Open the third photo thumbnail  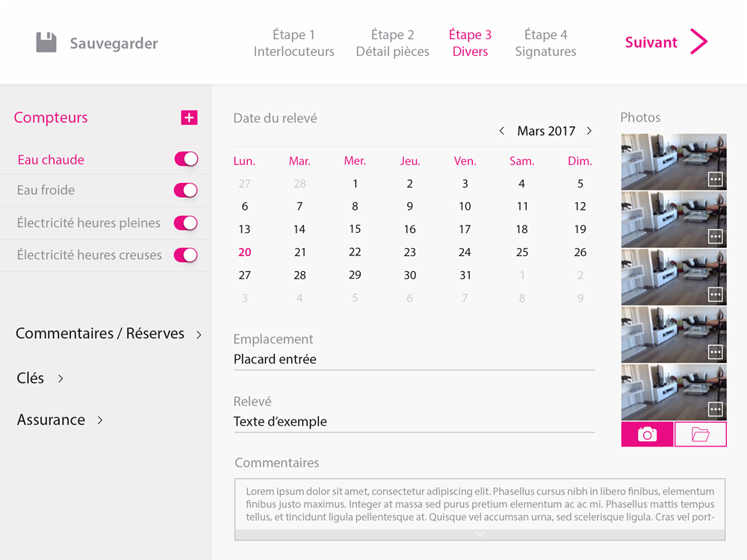click(x=674, y=277)
